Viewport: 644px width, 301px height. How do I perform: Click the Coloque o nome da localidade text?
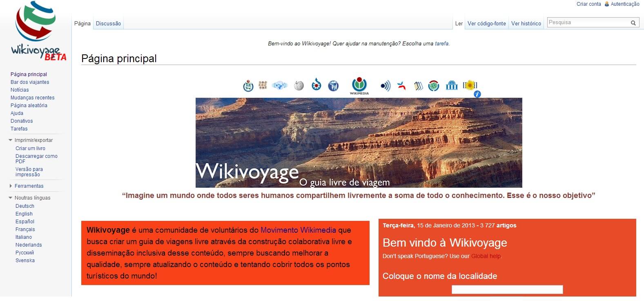[440, 276]
